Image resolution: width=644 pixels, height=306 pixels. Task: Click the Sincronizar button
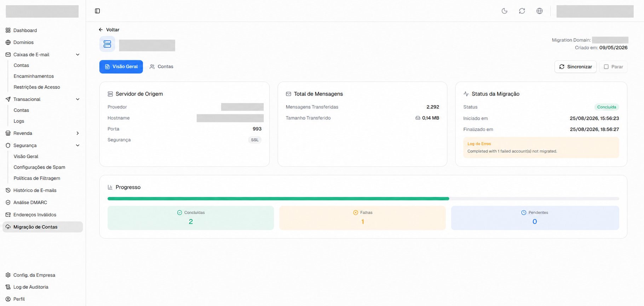pyautogui.click(x=575, y=67)
